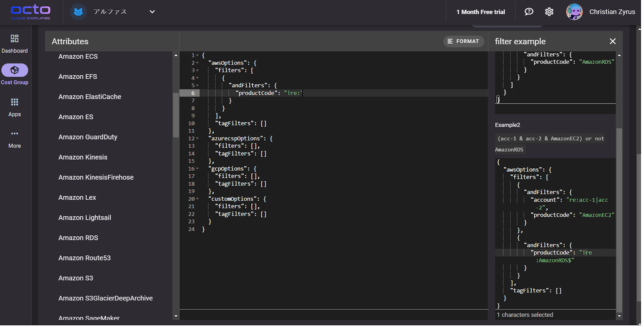The width and height of the screenshot is (644, 330).
Task: Collapse andFilters fold arrow on line 5
Action: pyautogui.click(x=198, y=85)
